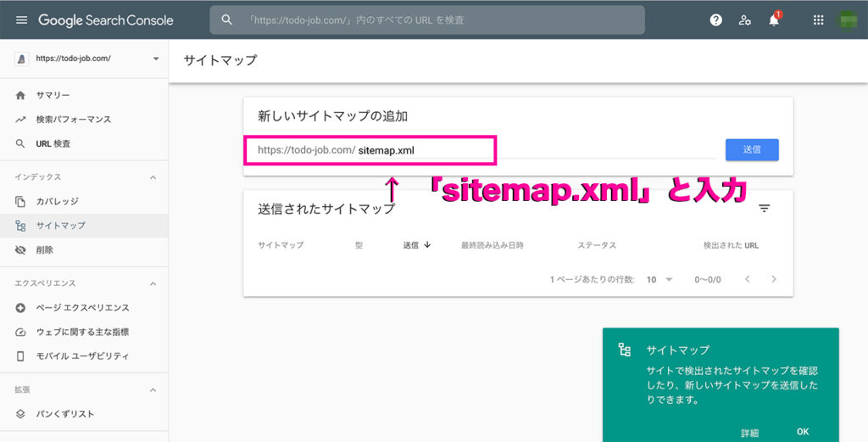Click the search magnifier icon in top bar

(226, 20)
